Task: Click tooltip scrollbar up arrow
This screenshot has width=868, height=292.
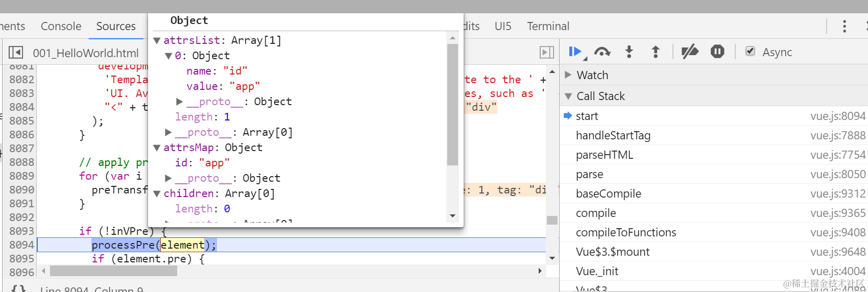Action: click(x=452, y=38)
